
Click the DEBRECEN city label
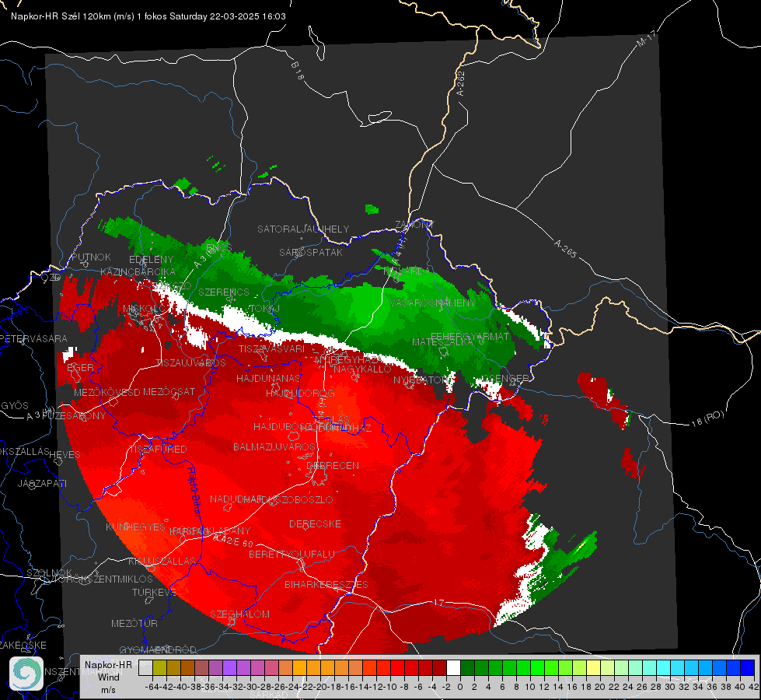[333, 465]
